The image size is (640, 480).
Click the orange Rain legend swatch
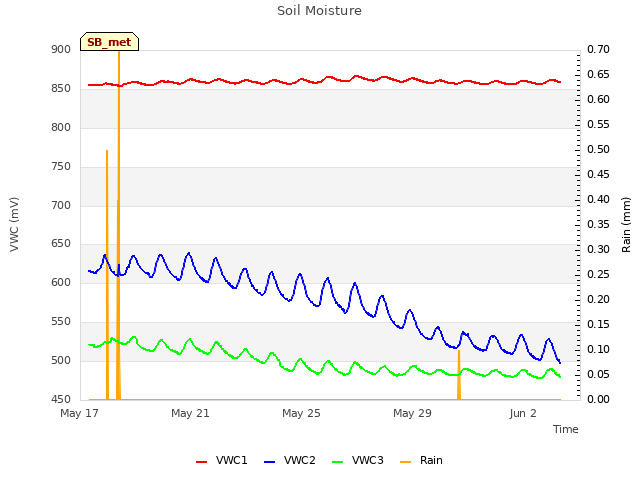click(405, 462)
